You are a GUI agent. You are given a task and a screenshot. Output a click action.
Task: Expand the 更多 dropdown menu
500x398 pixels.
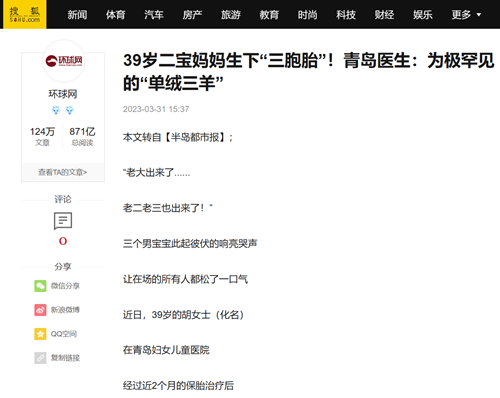click(466, 15)
